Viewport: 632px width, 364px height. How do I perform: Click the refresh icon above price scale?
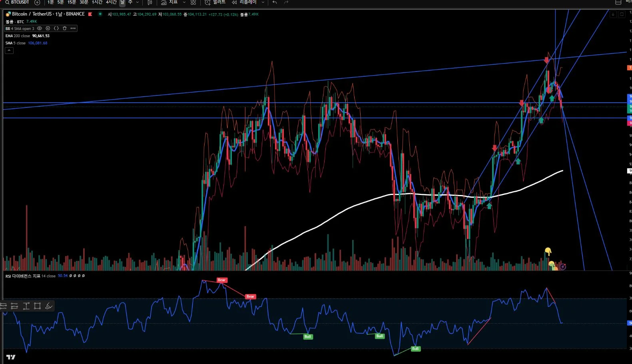coord(622,14)
